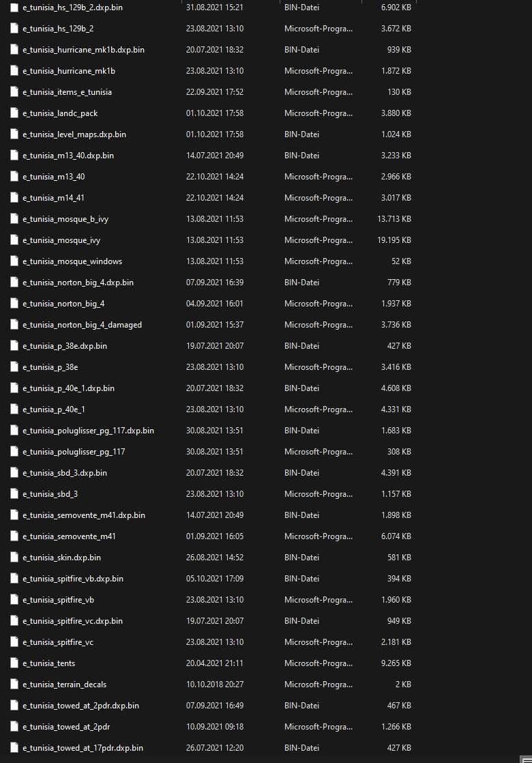532x763 pixels.
Task: Click e_tunisia_poluglisser_pg_117.dxp.bin entry
Action: [88, 431]
